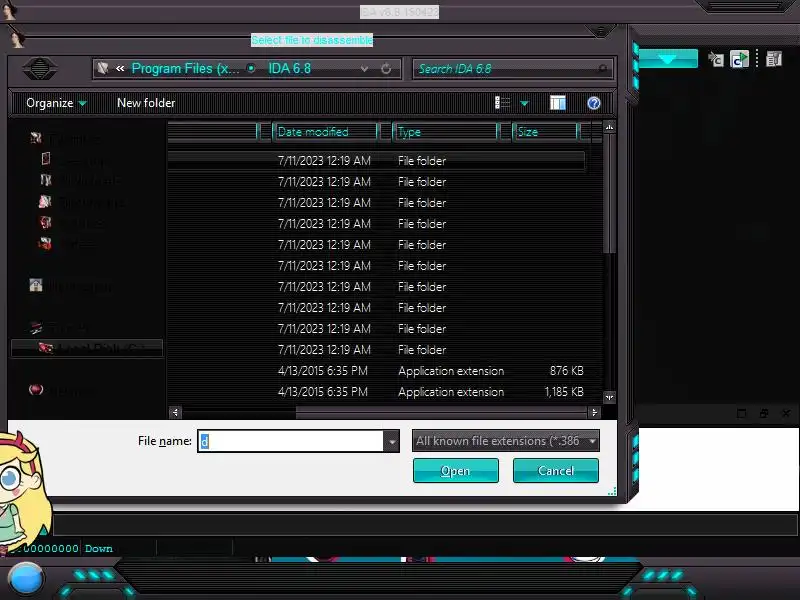Click the IDA 6.8 breadcrumb segment
Viewport: 800px width, 600px height.
pyautogui.click(x=289, y=68)
